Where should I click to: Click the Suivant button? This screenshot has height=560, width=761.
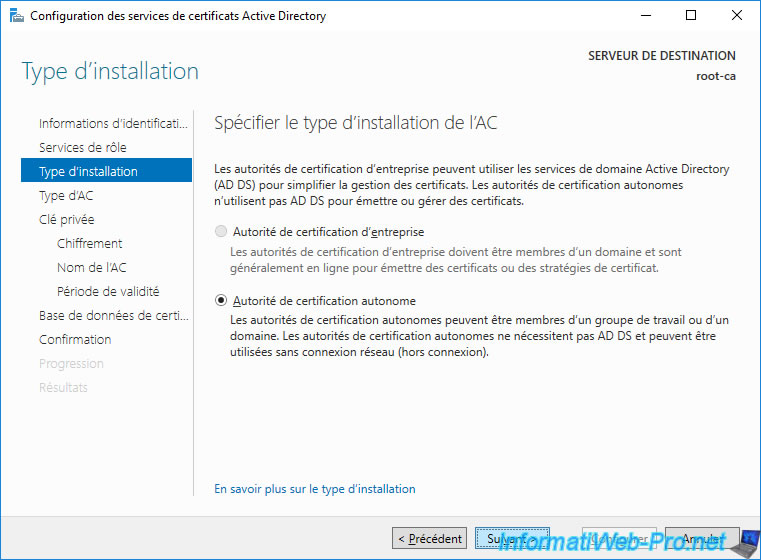(x=512, y=538)
